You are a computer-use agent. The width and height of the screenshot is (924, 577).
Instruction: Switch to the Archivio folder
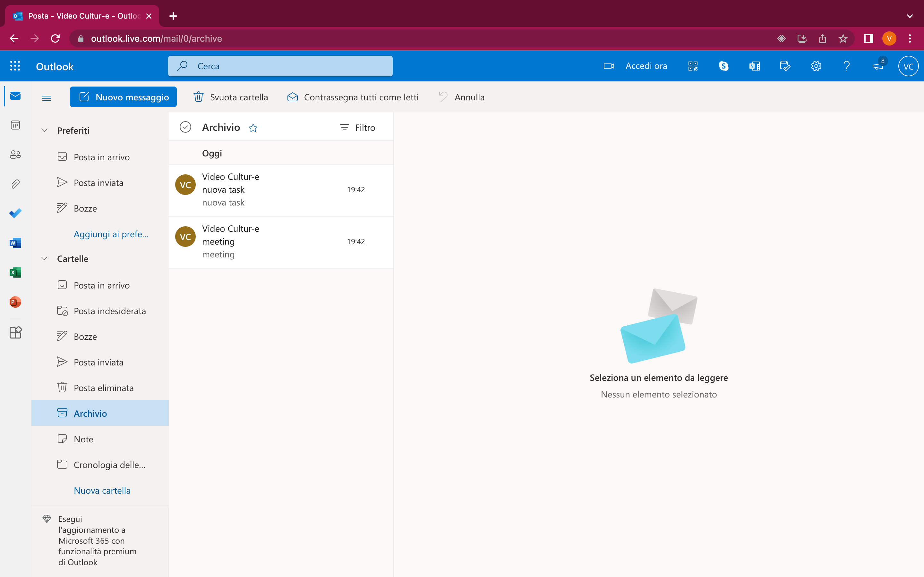tap(90, 413)
